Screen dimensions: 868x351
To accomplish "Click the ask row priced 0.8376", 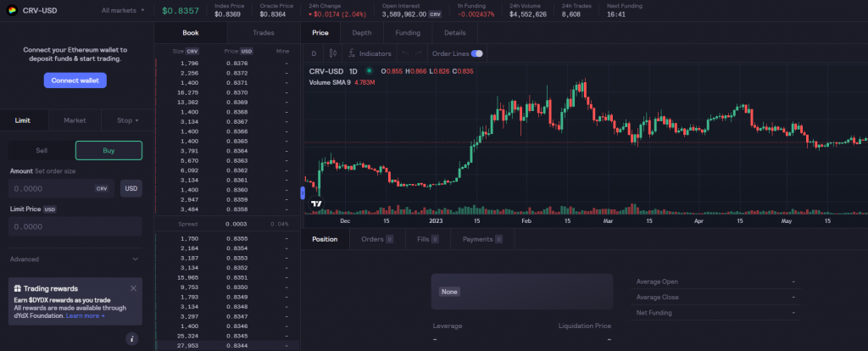I will (227, 63).
